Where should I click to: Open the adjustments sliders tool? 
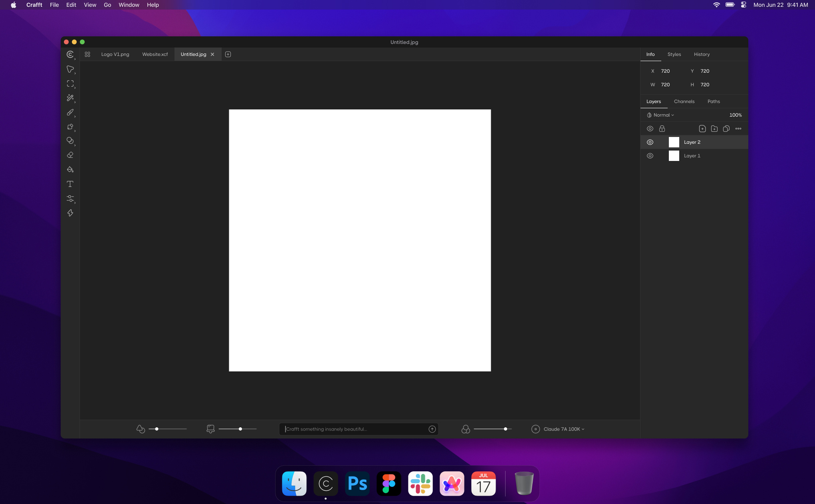(70, 199)
